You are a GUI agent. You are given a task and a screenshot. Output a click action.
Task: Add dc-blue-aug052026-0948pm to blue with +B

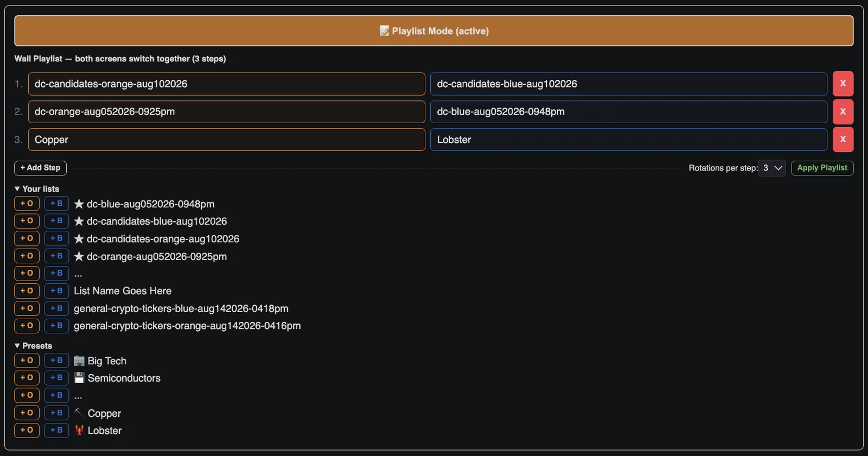pyautogui.click(x=56, y=204)
